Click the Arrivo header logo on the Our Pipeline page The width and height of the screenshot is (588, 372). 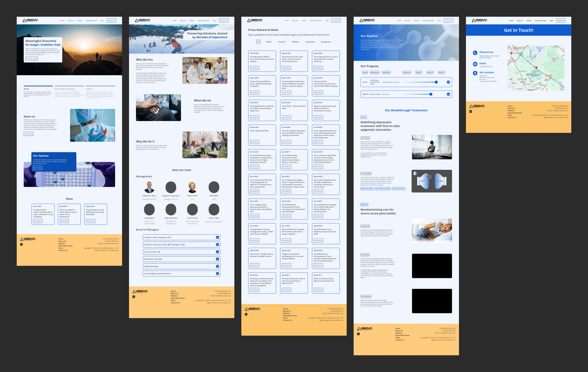367,20
